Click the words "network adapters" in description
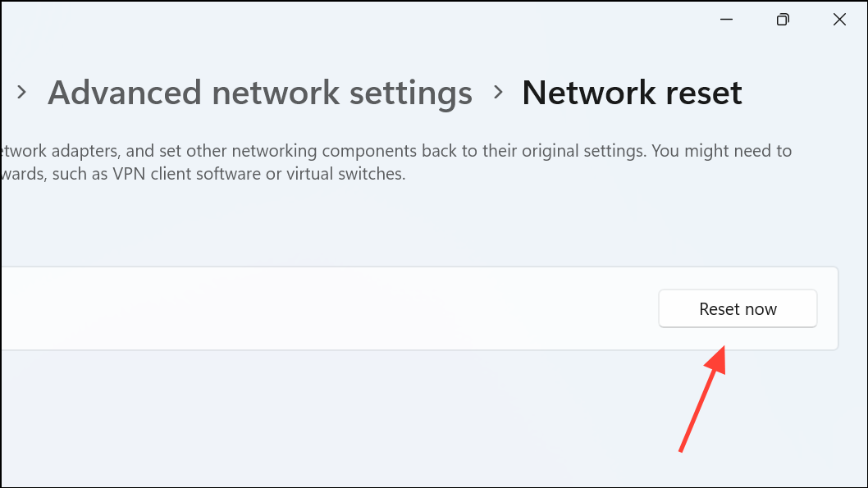The height and width of the screenshot is (488, 868). coord(59,151)
